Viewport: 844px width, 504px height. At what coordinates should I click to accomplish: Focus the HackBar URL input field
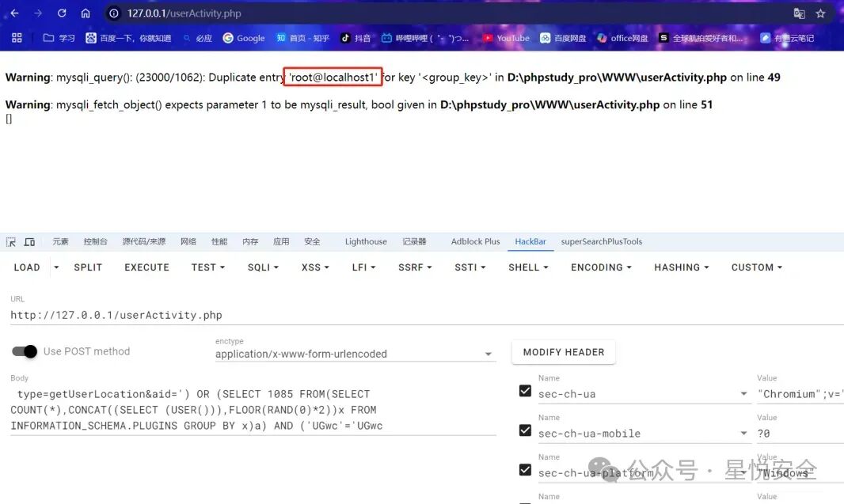point(427,315)
